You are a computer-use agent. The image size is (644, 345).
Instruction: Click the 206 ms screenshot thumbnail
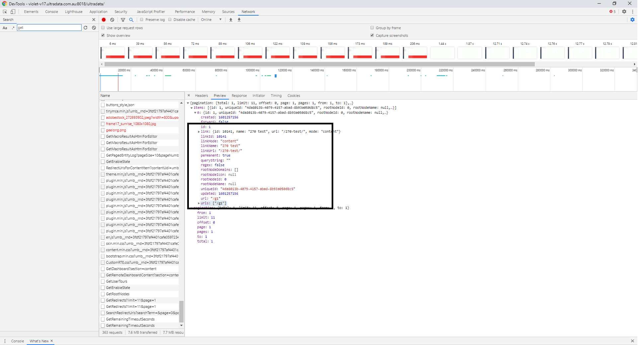[x=415, y=53]
